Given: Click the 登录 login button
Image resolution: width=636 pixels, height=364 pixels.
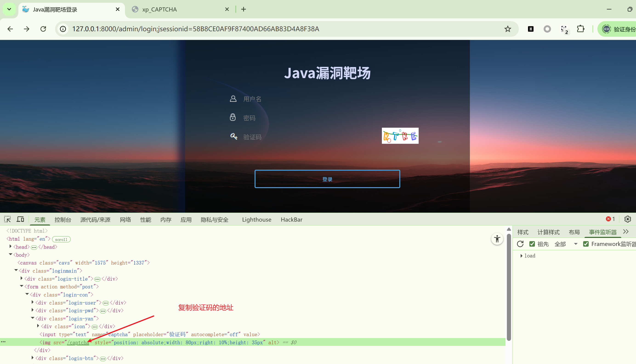Looking at the screenshot, I should [x=327, y=179].
